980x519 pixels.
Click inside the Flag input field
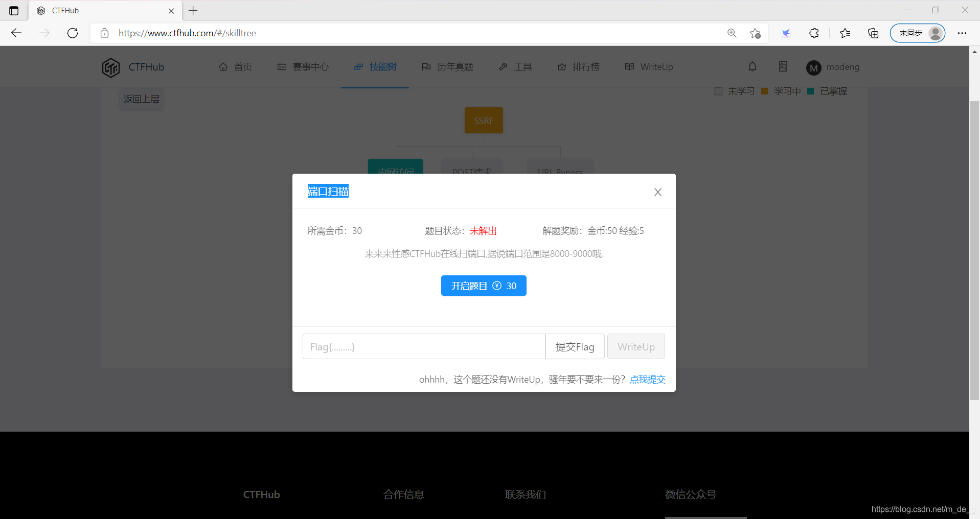tap(424, 346)
